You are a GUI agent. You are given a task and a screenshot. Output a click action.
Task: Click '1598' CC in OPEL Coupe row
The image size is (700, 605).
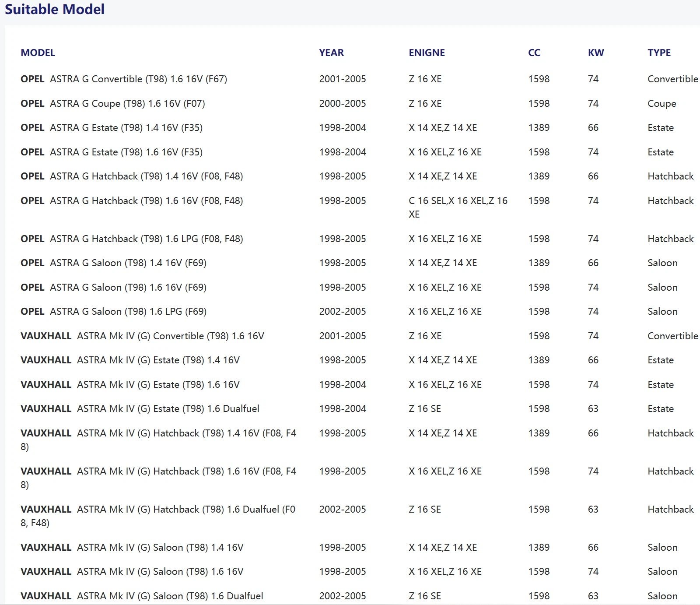[539, 104]
